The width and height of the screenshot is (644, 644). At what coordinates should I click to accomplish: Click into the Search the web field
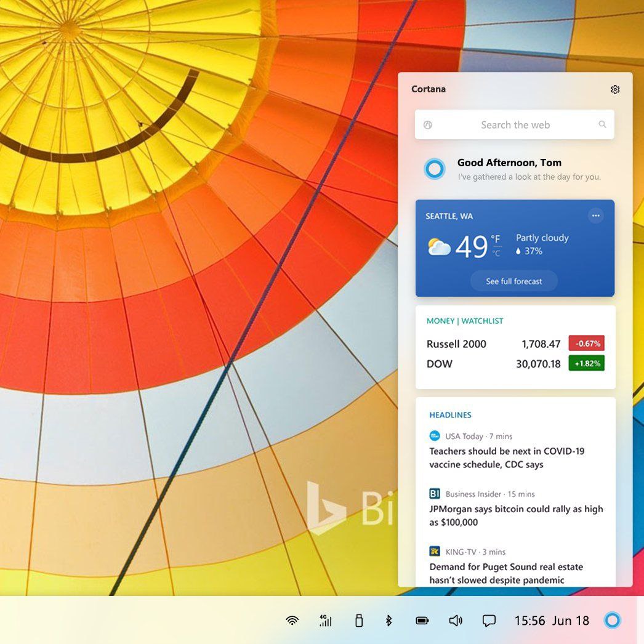515,125
